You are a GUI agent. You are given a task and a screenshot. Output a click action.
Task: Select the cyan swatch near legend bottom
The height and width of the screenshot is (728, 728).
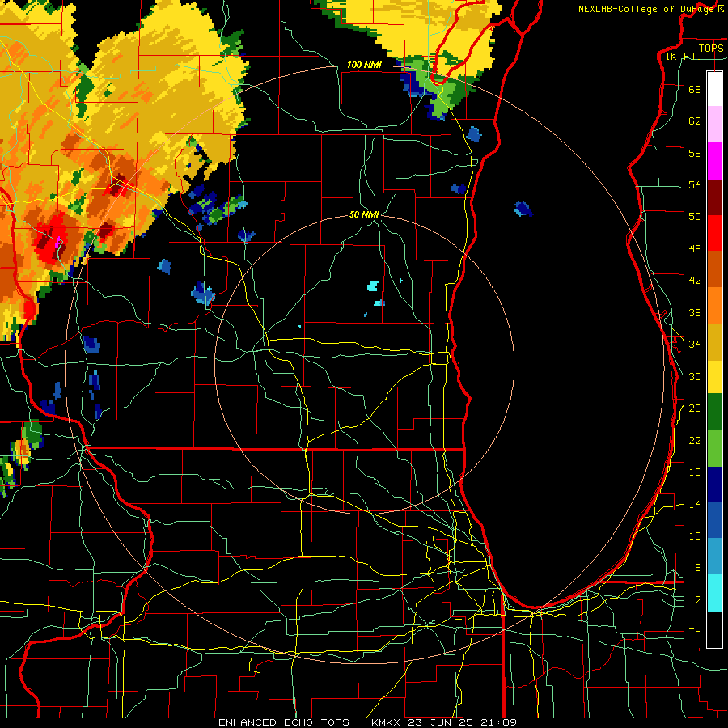coord(714,593)
